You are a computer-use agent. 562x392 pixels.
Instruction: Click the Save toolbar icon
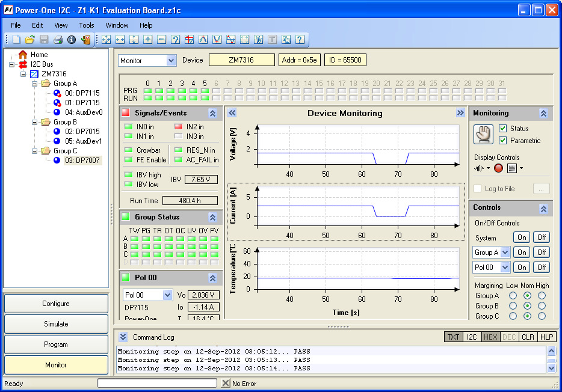(x=43, y=40)
